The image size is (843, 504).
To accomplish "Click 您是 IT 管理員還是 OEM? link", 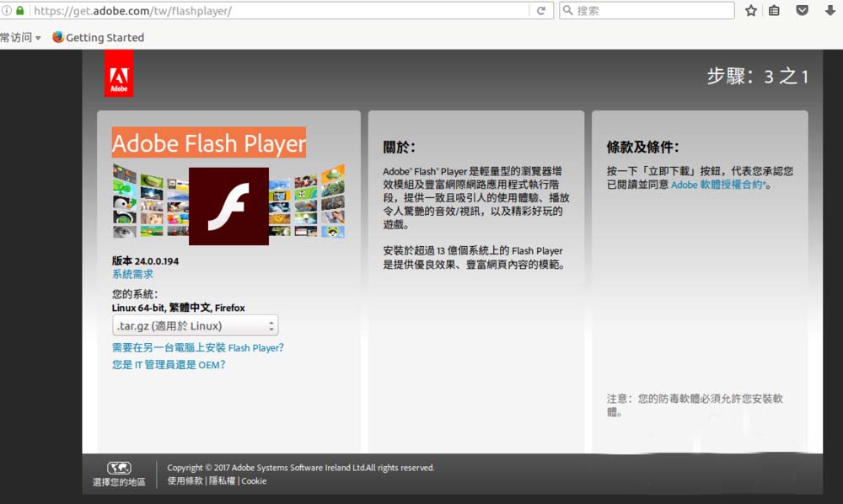I will coord(169,365).
